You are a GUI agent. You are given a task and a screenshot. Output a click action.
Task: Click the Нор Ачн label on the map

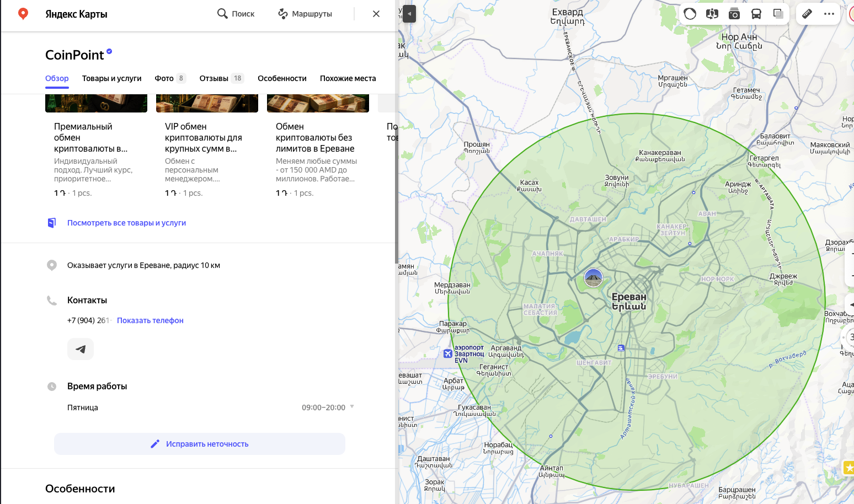[x=739, y=41]
